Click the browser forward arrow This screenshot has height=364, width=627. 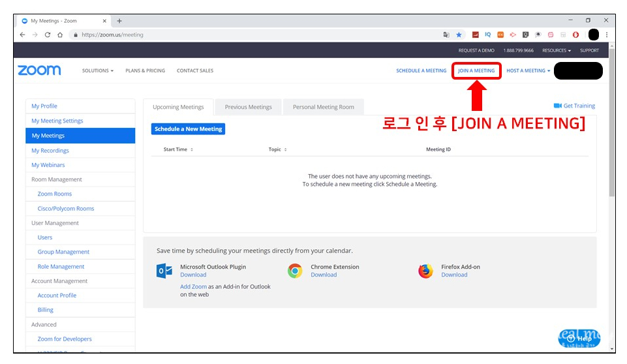[35, 35]
